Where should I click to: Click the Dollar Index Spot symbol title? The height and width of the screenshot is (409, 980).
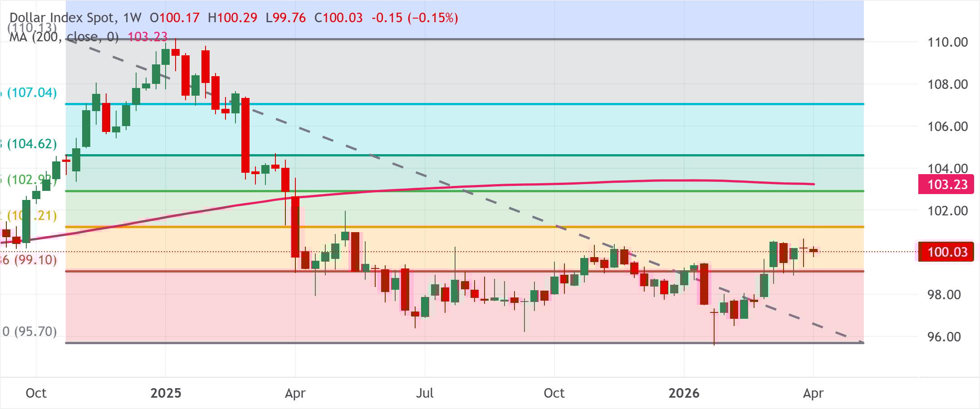(62, 18)
